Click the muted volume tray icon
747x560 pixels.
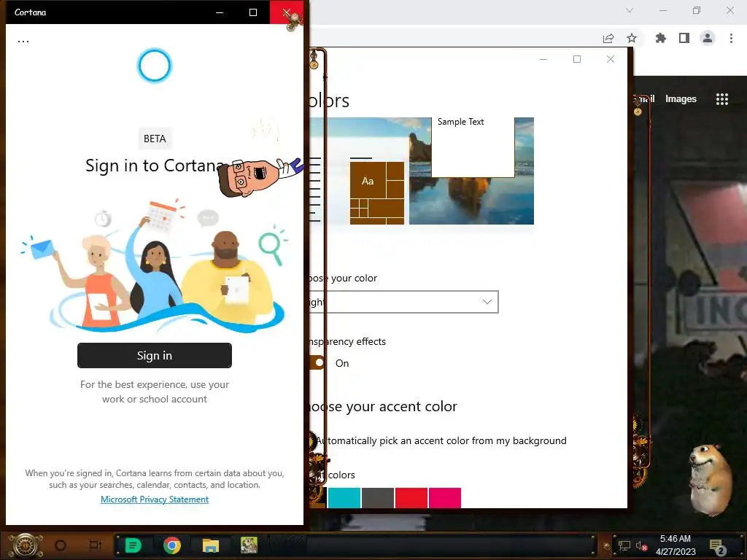click(641, 545)
